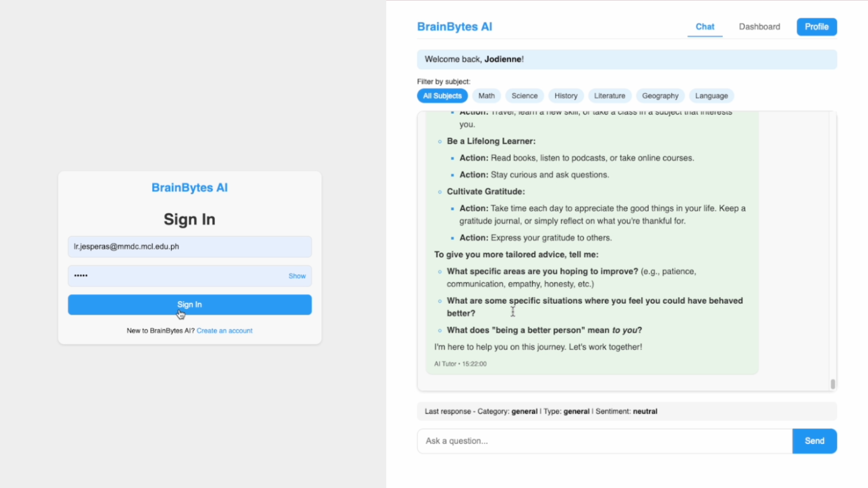Select the History filter chip
This screenshot has width=868, height=488.
click(566, 96)
